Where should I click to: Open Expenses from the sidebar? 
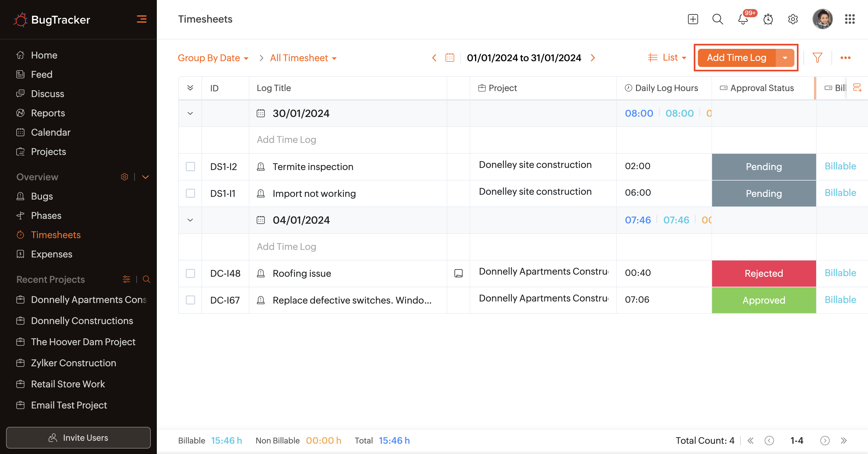click(x=52, y=254)
